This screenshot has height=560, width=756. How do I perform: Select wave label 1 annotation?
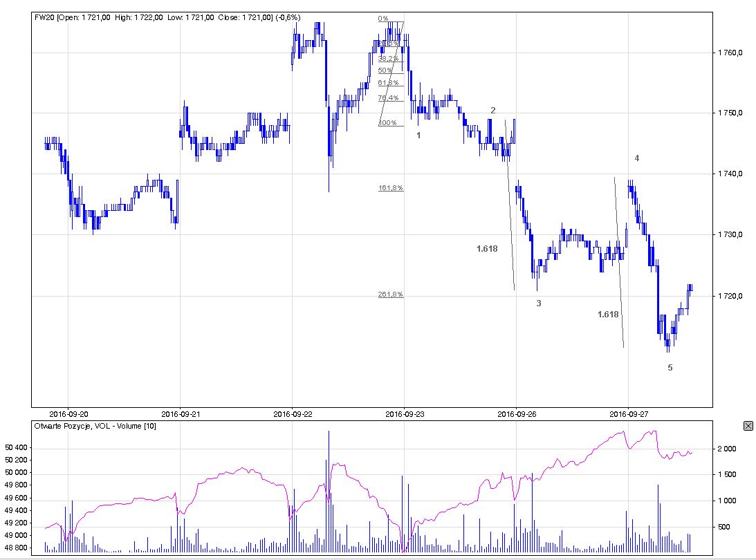(x=418, y=136)
